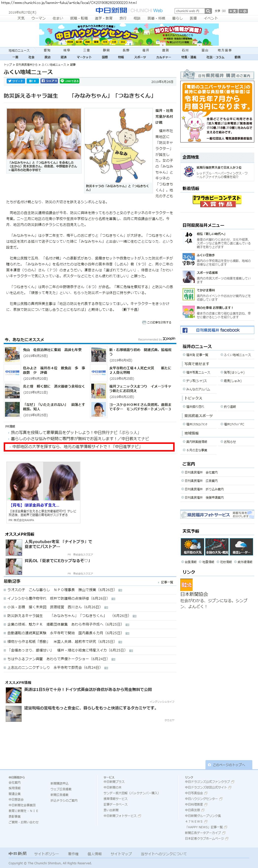
Task: Open the 動画 menu item
Action: (238, 57)
